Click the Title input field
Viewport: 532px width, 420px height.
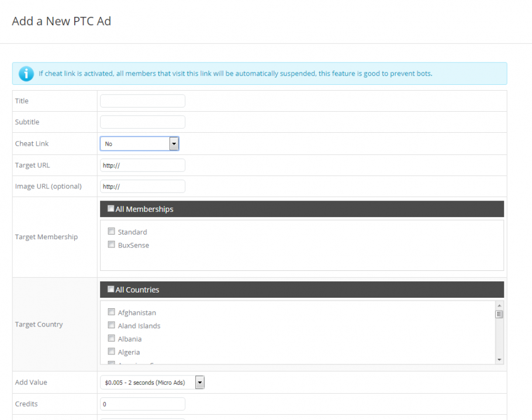143,101
